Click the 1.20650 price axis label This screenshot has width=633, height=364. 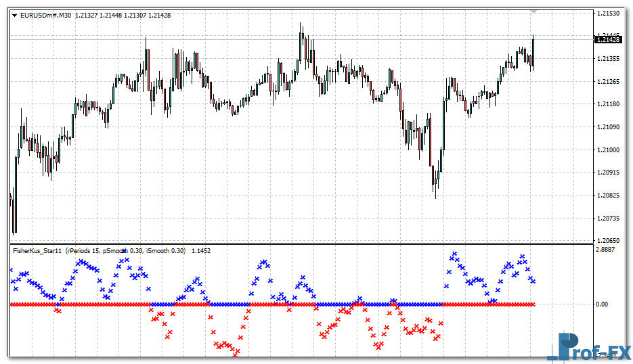pyautogui.click(x=608, y=241)
